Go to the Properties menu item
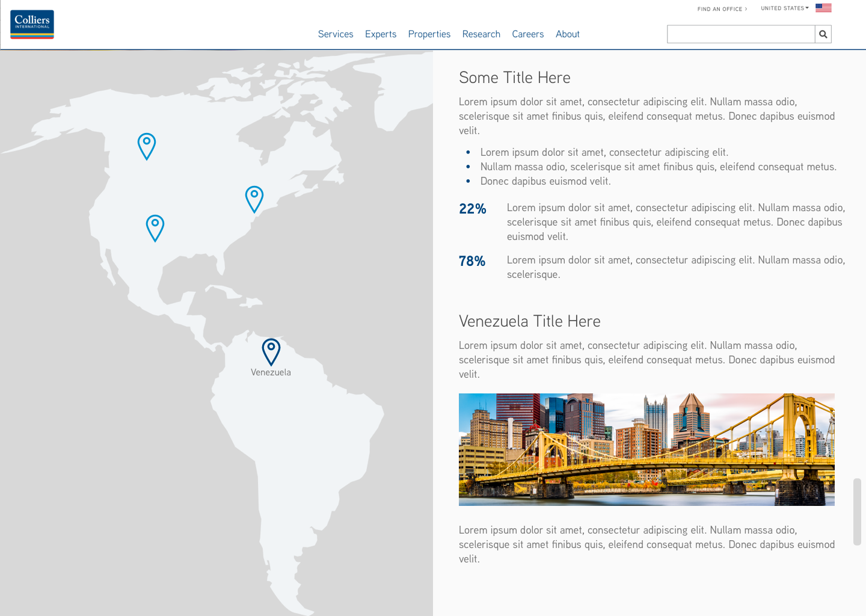Screen dimensions: 866x616 [x=429, y=34]
